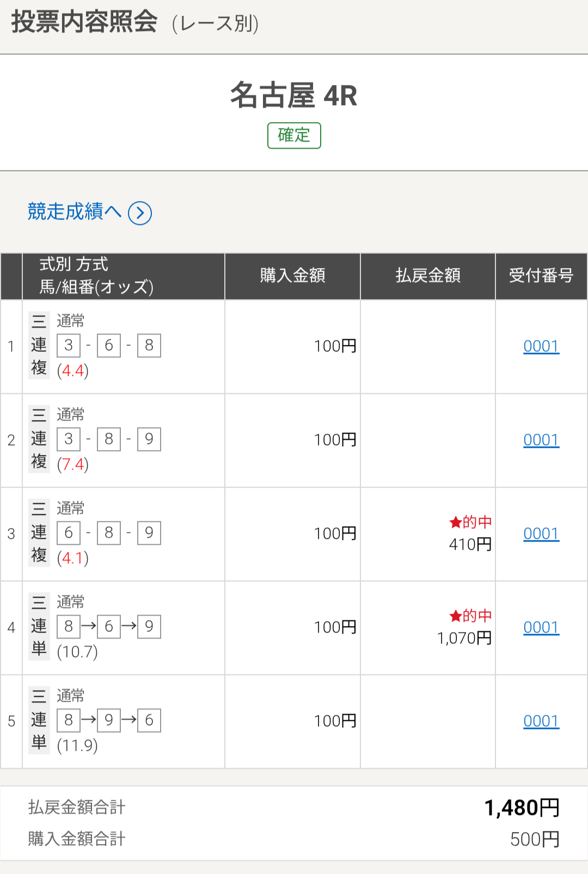
Task: Click the red star 的中 on bet 4
Action: click(x=470, y=616)
